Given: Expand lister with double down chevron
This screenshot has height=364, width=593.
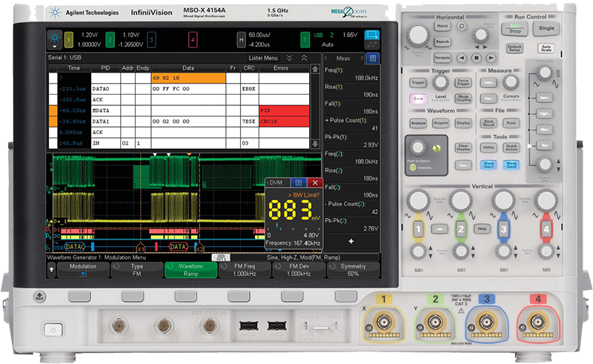Looking at the screenshot, I should coord(289,58).
